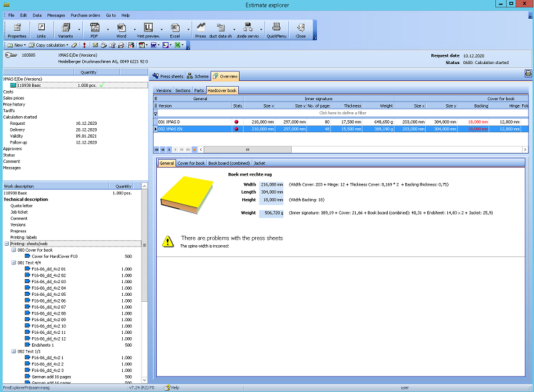Open the Purchase orders menu
534x392 pixels.
pyautogui.click(x=85, y=15)
